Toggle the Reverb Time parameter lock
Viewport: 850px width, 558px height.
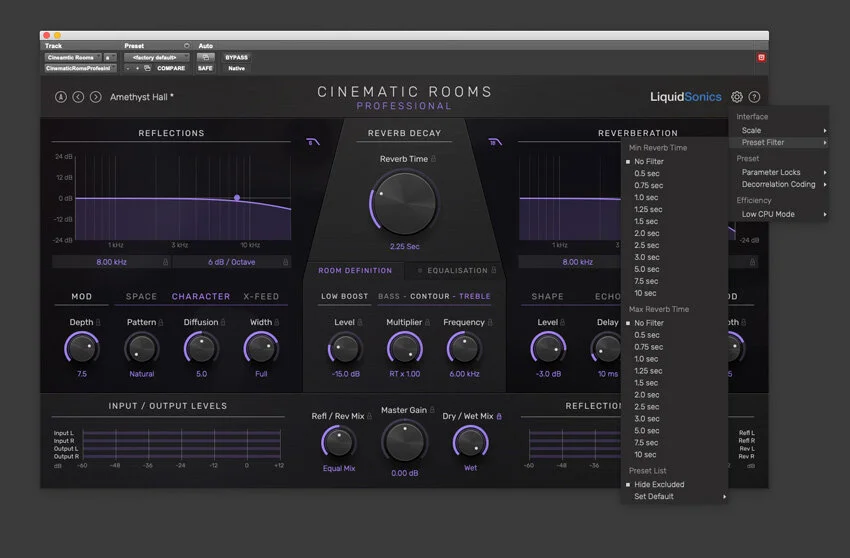point(433,159)
